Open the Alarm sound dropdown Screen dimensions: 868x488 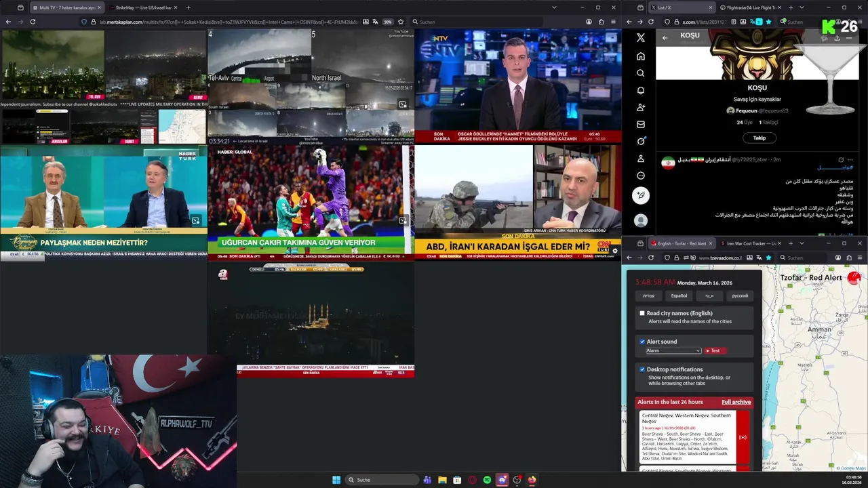[673, 350]
